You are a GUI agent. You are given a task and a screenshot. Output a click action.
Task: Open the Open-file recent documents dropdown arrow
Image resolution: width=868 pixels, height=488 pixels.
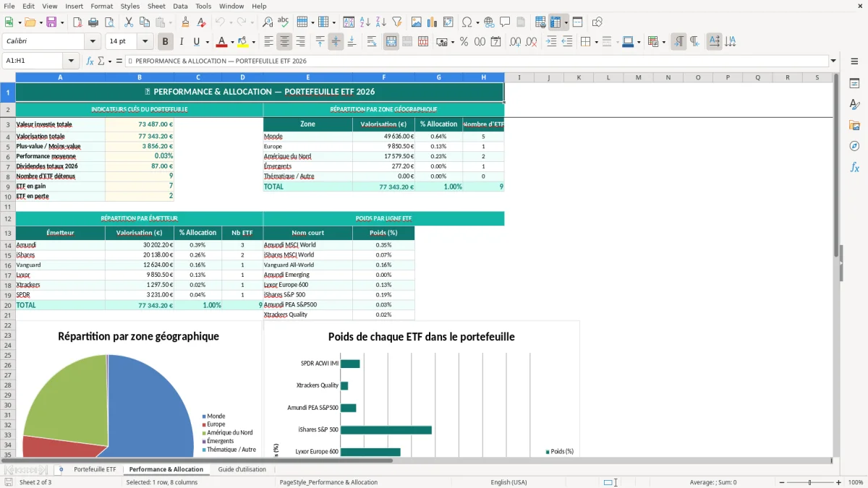(x=41, y=22)
